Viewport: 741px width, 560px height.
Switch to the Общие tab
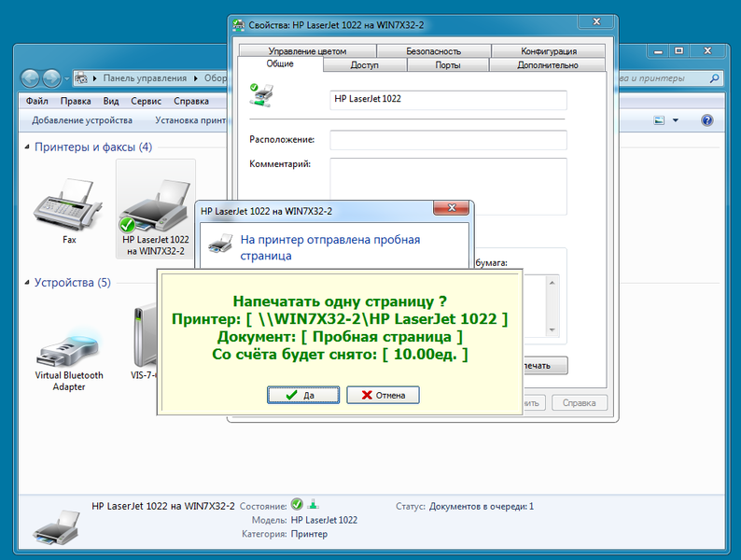(280, 63)
